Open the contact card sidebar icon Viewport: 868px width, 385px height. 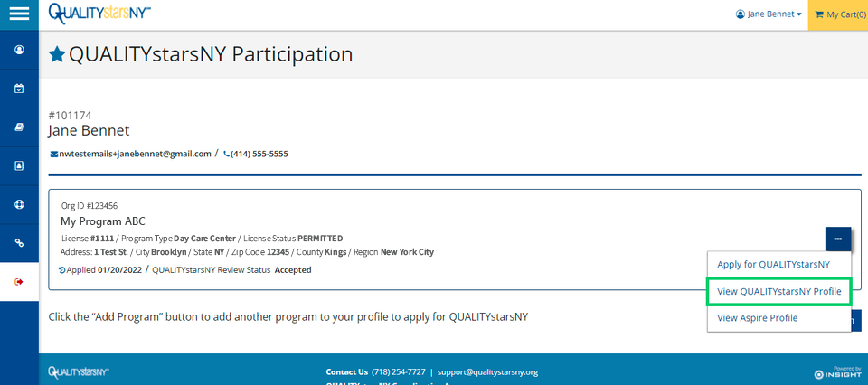[19, 166]
